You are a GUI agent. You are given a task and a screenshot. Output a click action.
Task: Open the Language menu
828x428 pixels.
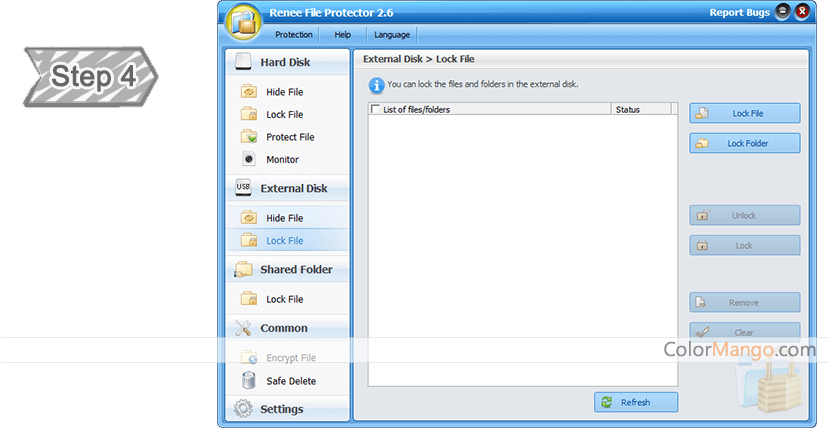tap(392, 35)
